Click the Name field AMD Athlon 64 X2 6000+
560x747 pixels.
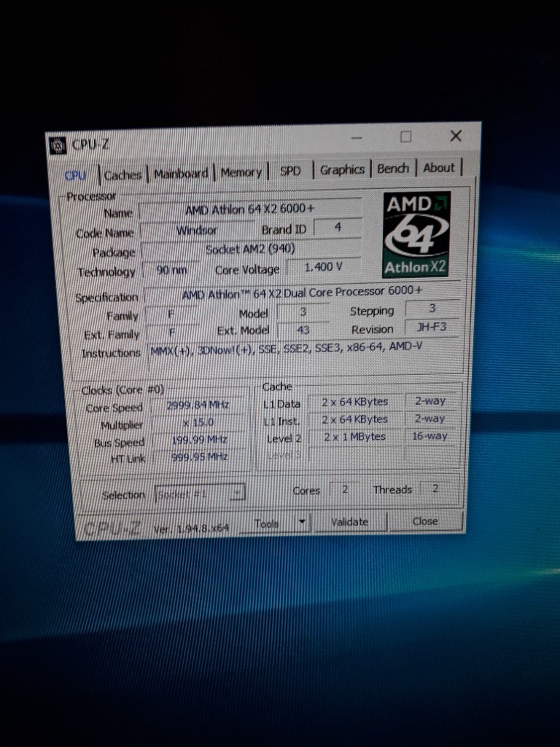click(249, 209)
